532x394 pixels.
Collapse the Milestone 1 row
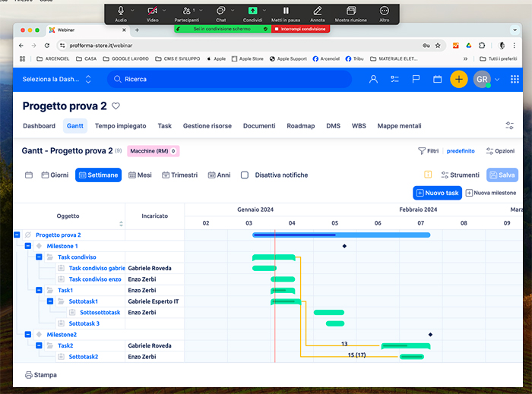(28, 246)
